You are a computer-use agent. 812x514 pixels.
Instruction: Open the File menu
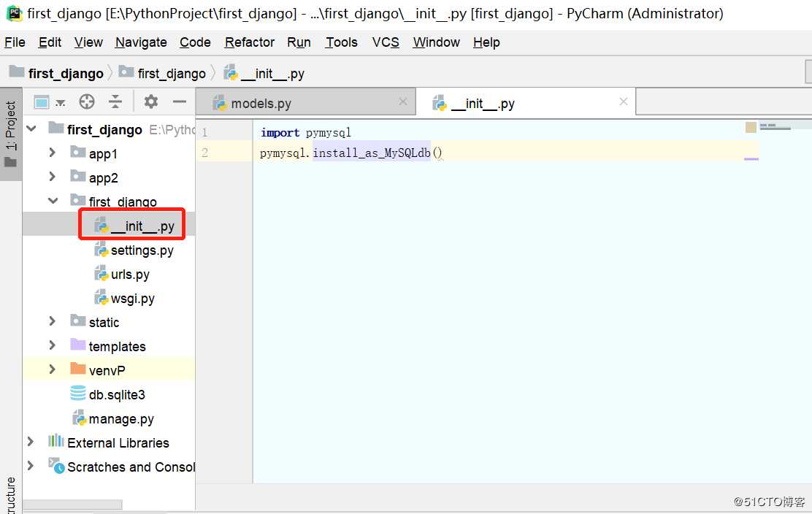tap(15, 42)
